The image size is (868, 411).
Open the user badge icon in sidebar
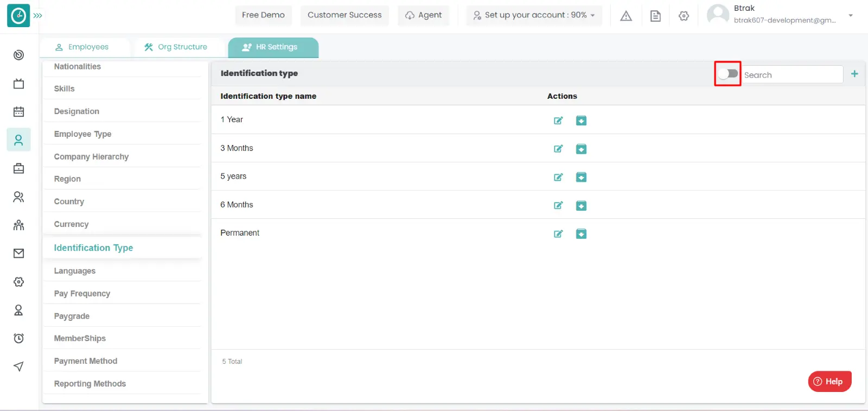(18, 310)
